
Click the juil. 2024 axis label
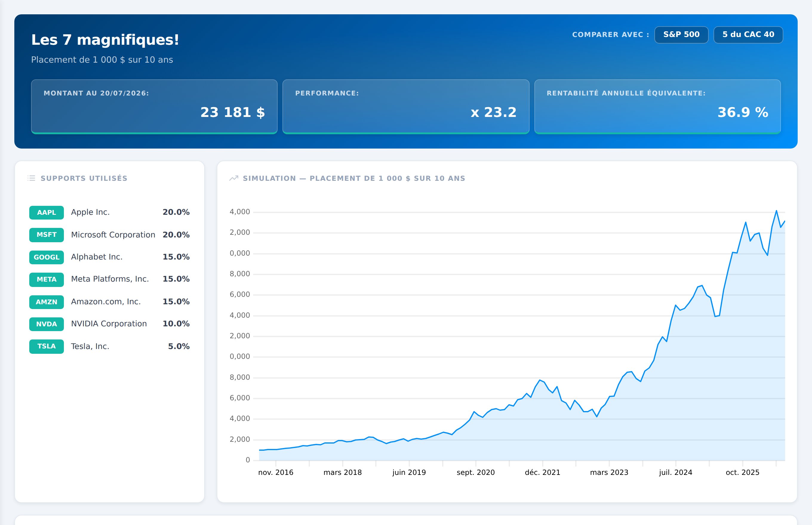[x=676, y=472]
